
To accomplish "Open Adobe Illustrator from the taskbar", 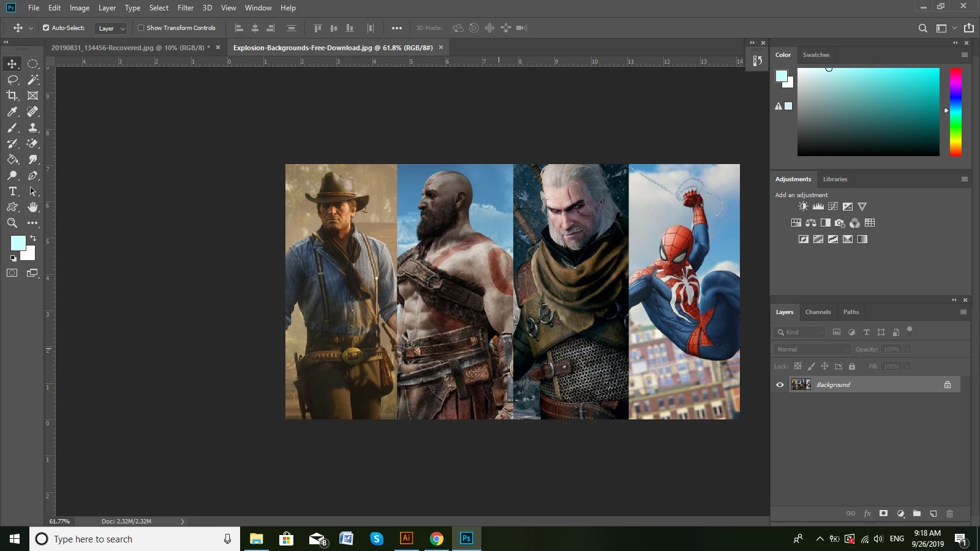I will (x=406, y=539).
